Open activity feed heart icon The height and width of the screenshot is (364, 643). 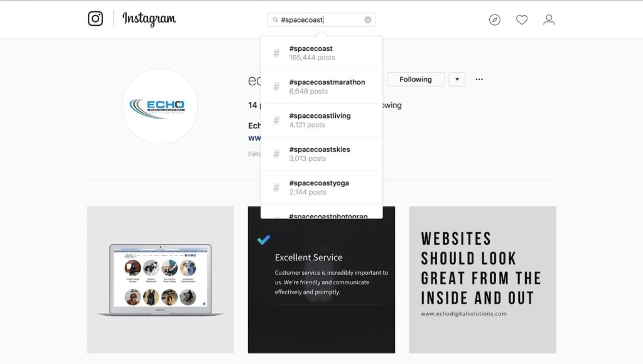click(522, 19)
